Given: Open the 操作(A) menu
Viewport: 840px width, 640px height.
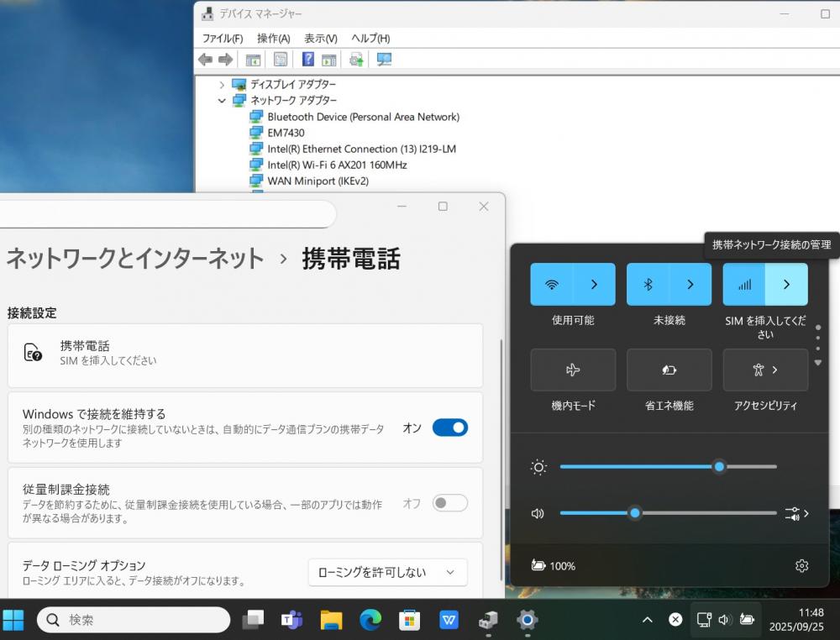Looking at the screenshot, I should [273, 39].
